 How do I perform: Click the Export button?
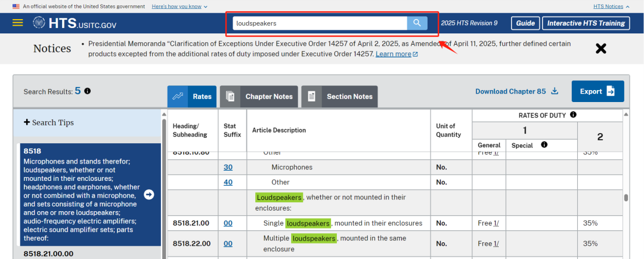[597, 91]
